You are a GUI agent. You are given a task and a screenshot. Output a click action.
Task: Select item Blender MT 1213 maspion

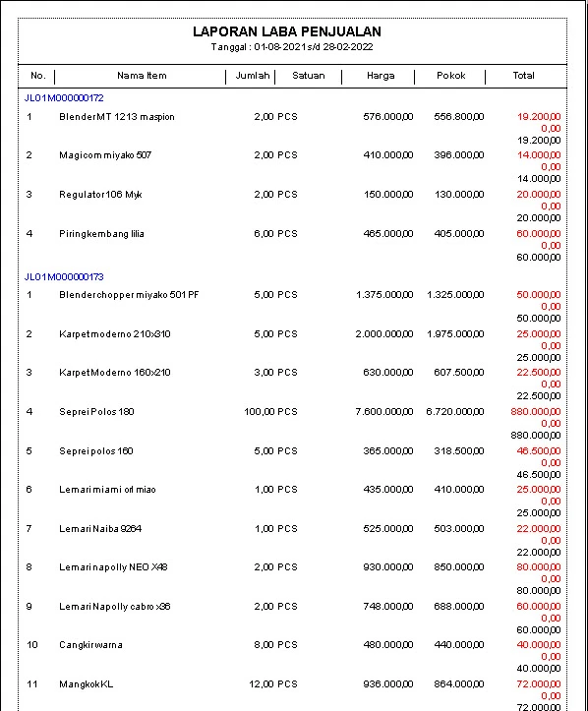(x=116, y=117)
